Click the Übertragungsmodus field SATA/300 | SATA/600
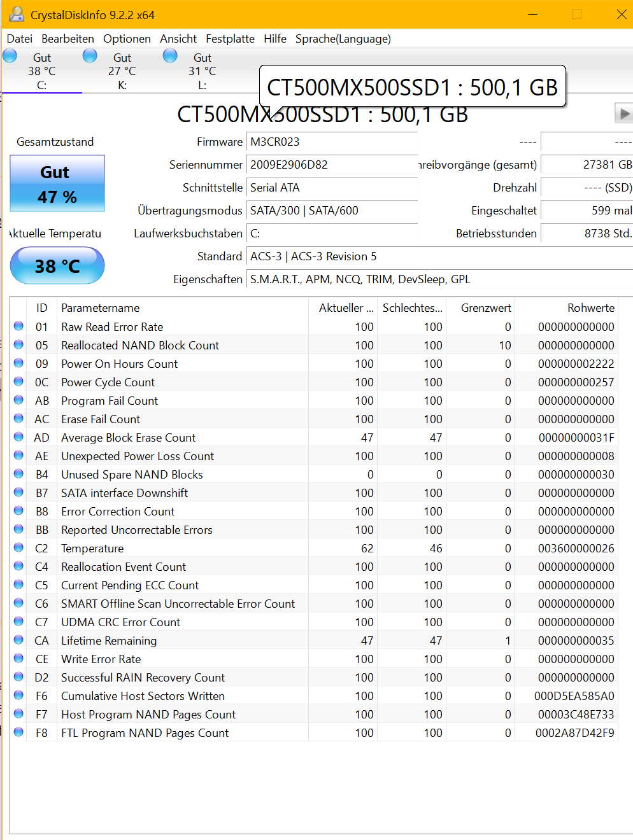Image resolution: width=633 pixels, height=840 pixels. point(332,211)
